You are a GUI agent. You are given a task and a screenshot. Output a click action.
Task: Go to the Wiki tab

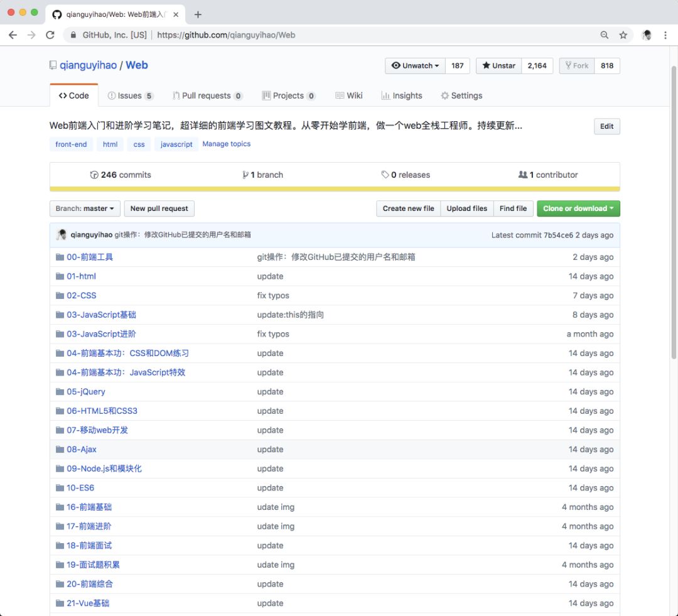click(x=349, y=95)
